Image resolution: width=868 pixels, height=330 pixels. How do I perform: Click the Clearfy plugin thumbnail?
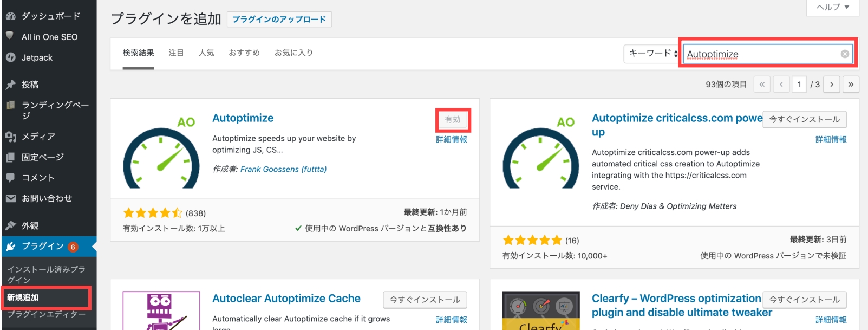coord(541,310)
